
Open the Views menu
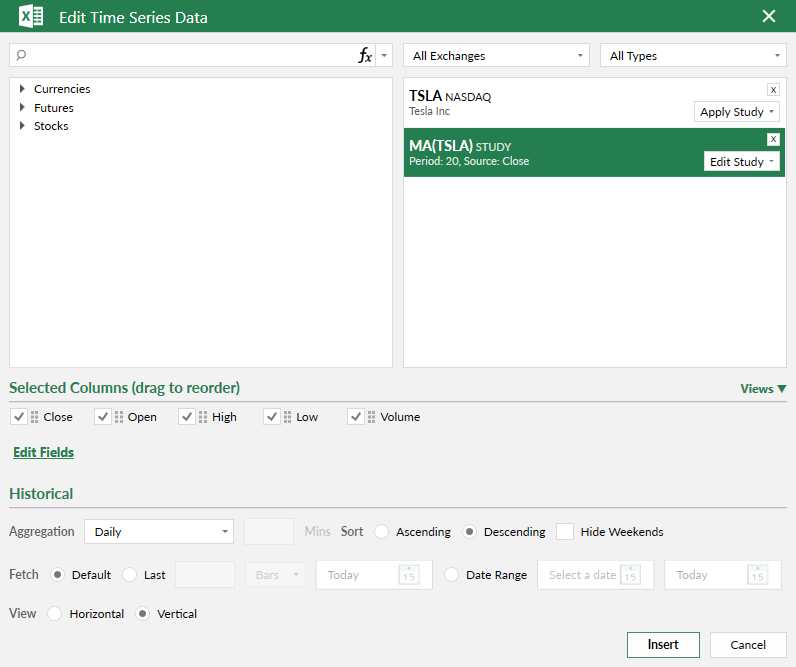tap(763, 389)
